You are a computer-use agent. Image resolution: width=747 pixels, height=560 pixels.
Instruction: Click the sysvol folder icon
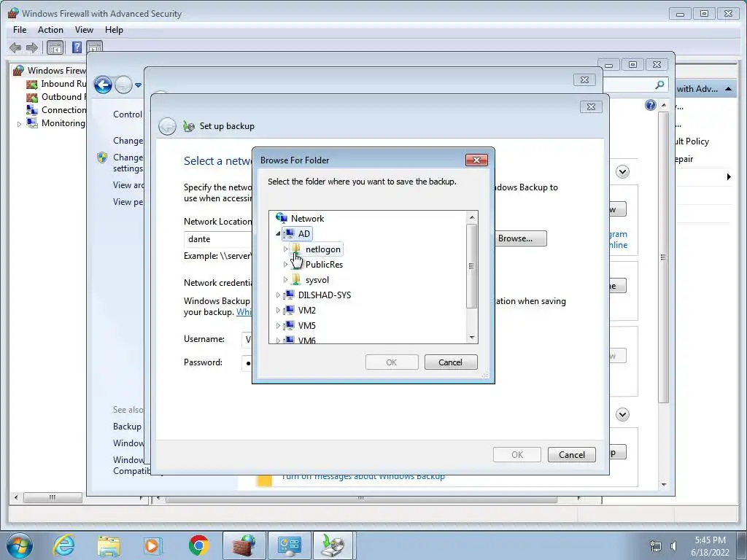tap(296, 279)
